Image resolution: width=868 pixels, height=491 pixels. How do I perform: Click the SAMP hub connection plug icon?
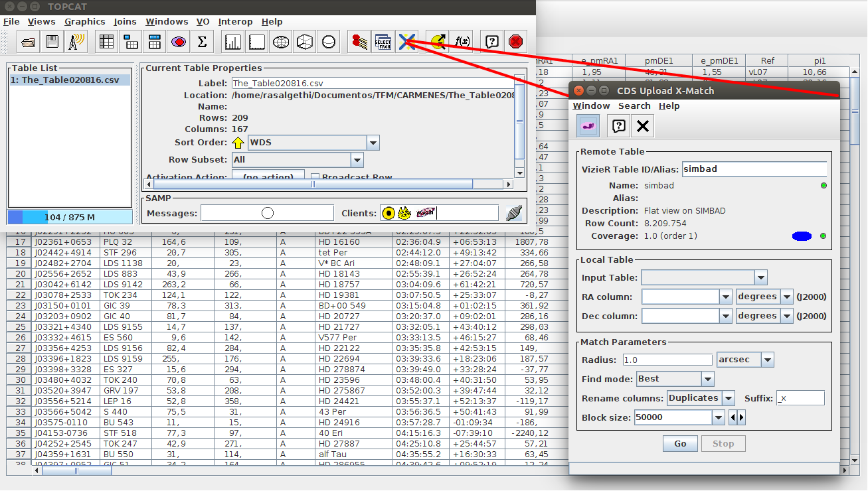pyautogui.click(x=513, y=213)
